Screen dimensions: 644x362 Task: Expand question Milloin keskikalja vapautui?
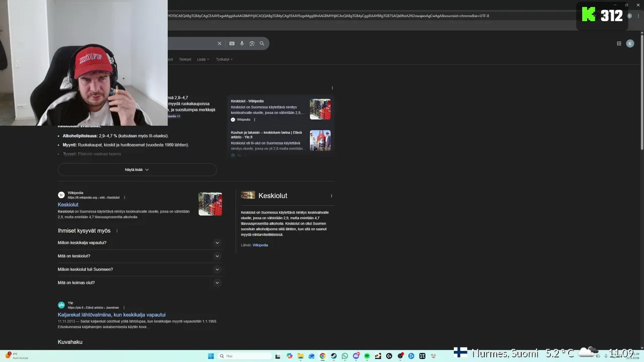coord(139,243)
